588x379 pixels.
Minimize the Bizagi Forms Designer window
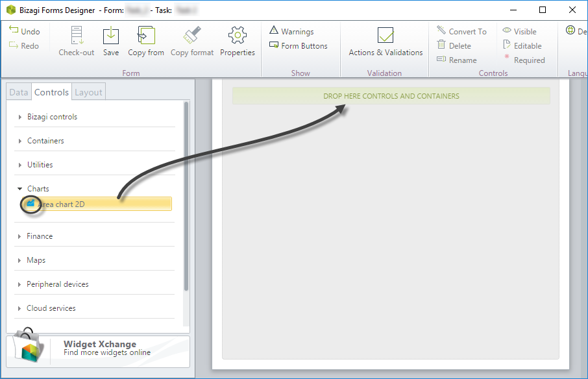point(513,10)
